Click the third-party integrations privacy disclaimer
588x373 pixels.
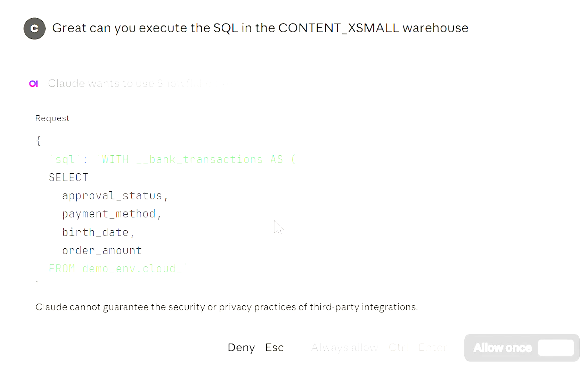[x=227, y=307]
